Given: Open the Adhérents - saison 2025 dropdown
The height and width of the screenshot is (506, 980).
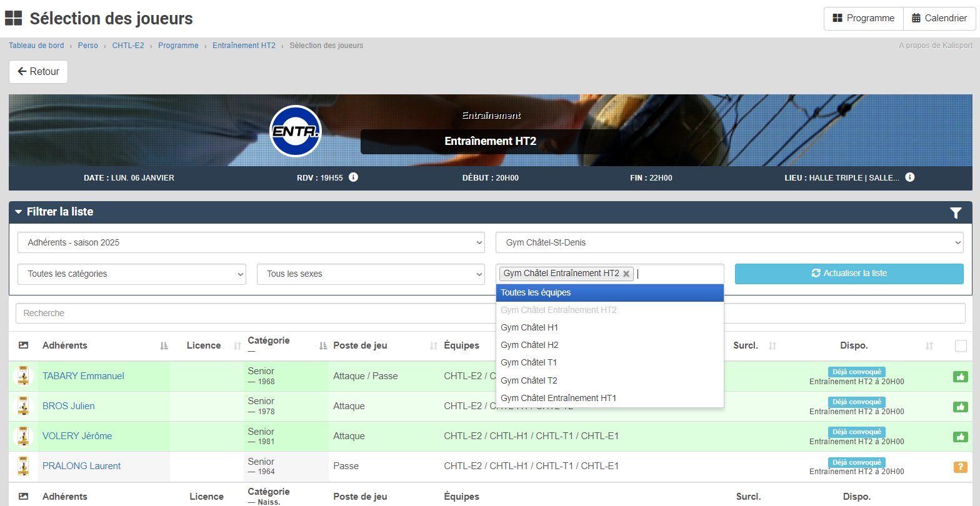Looking at the screenshot, I should point(251,242).
